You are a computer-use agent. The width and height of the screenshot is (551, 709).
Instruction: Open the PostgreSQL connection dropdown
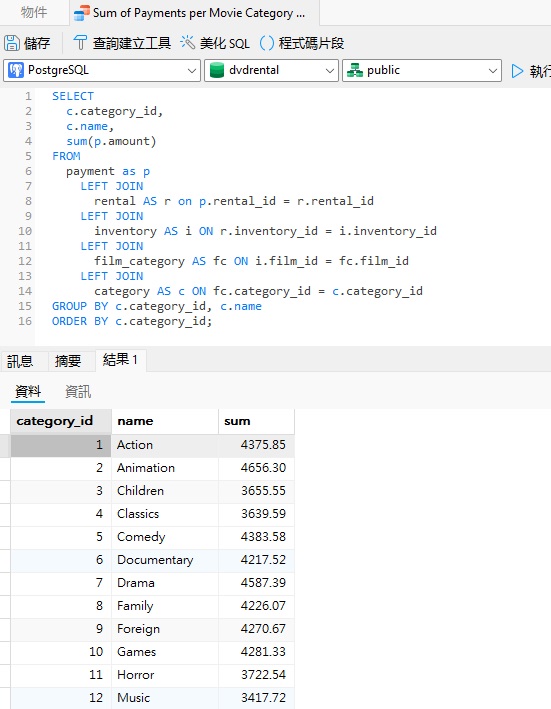tap(102, 71)
